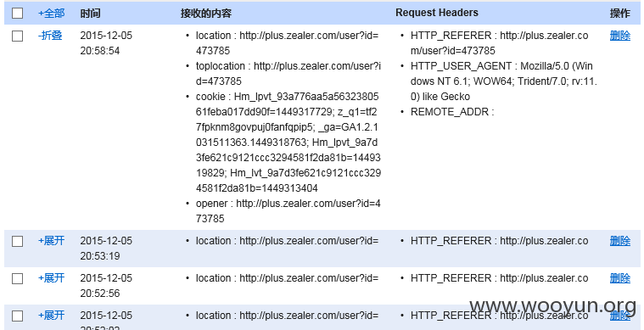Expand the bottom row using +展开
Screen dimensions: 644x330
tap(52, 316)
